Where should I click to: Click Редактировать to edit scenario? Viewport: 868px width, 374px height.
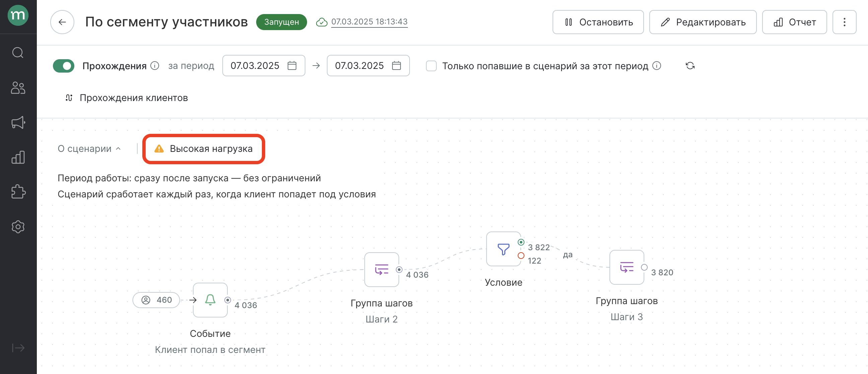click(703, 22)
